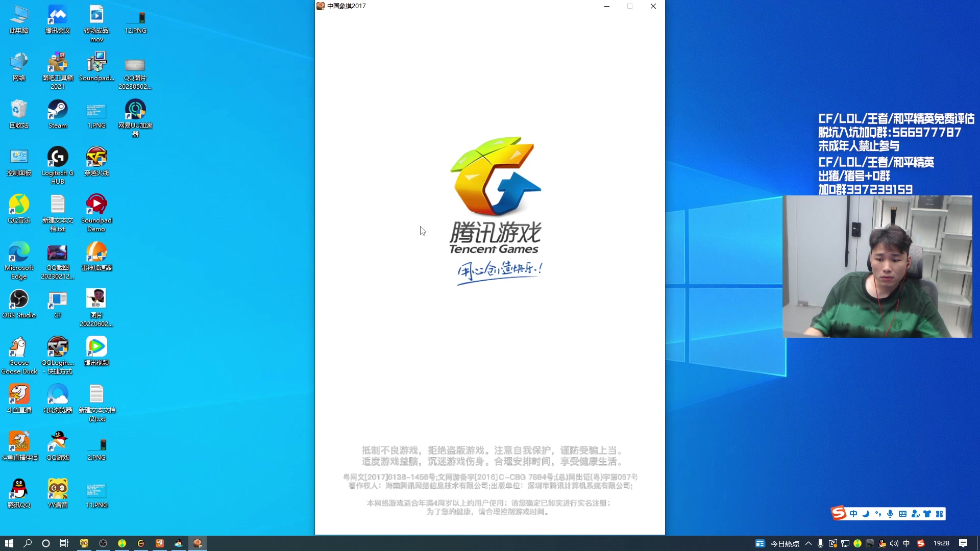980x551 pixels.
Task: Expand hidden system tray icons
Action: click(x=808, y=543)
